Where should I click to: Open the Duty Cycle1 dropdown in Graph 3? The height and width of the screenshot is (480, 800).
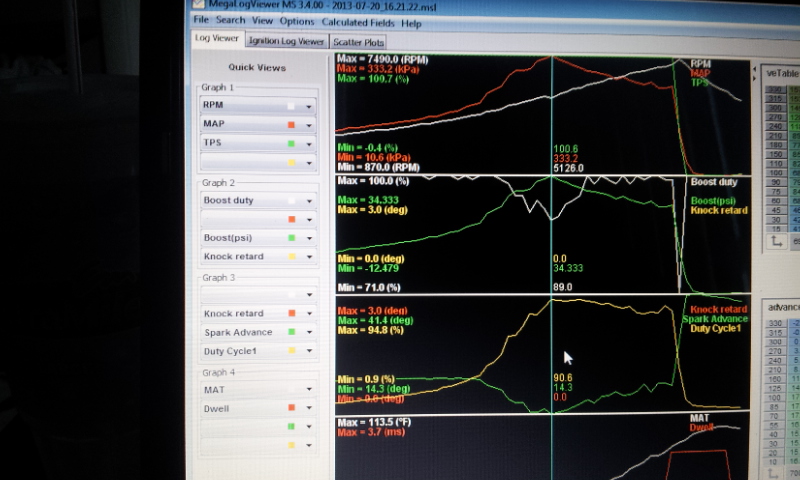pyautogui.click(x=309, y=351)
